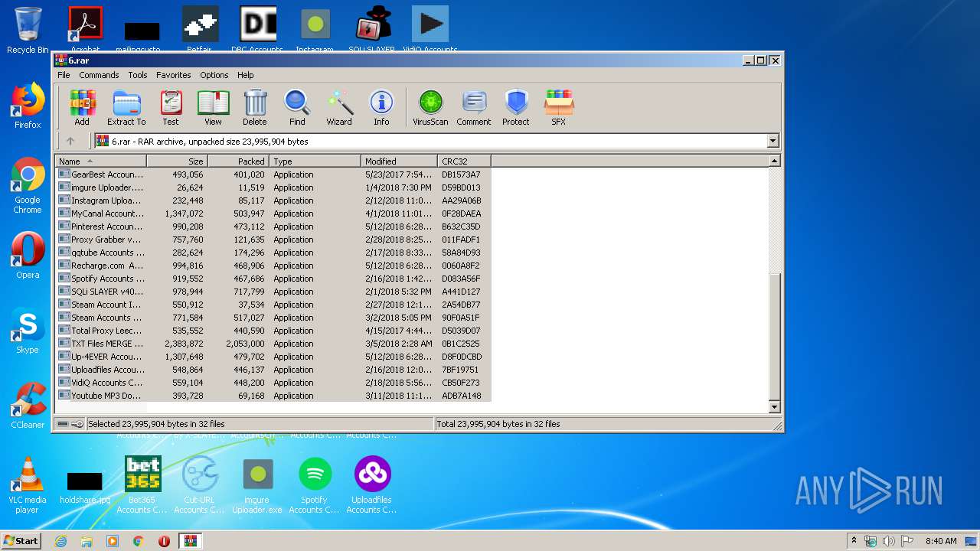Image resolution: width=980 pixels, height=551 pixels.
Task: Open the Help menu
Action: coord(245,75)
